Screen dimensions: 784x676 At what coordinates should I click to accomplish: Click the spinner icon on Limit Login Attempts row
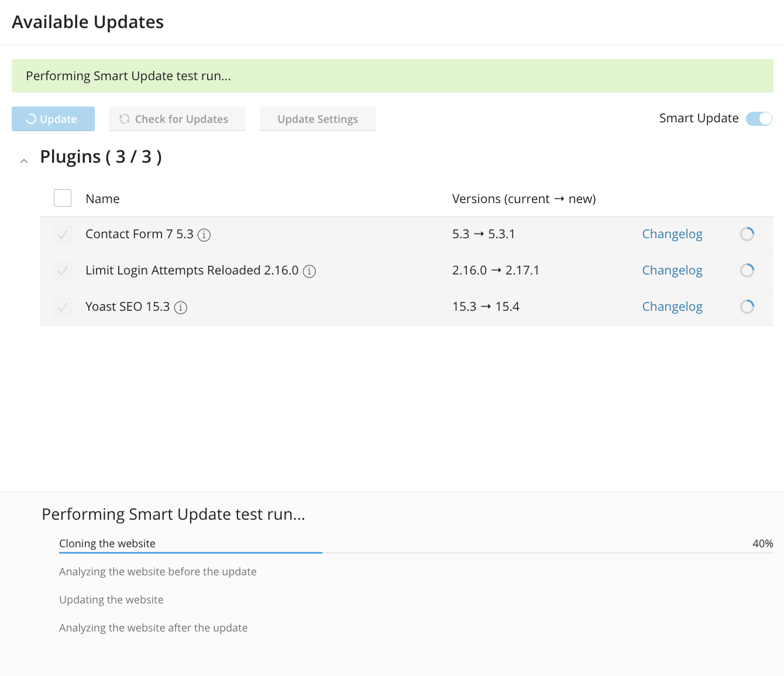tap(747, 270)
